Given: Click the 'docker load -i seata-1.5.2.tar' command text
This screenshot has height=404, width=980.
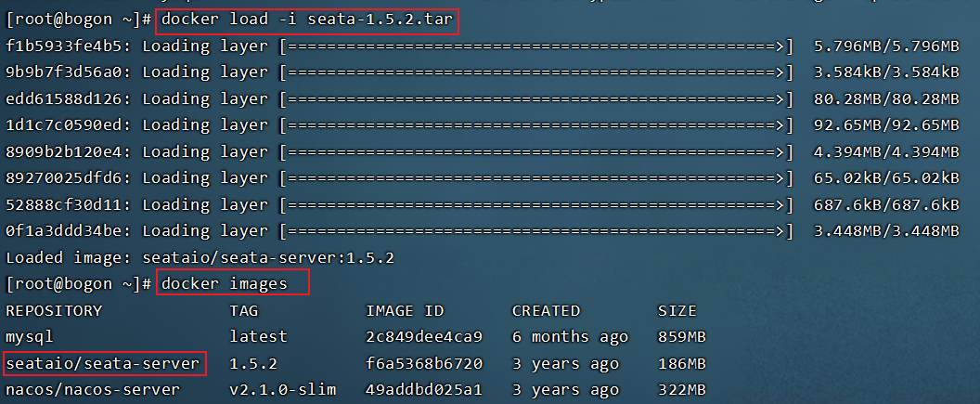Looking at the screenshot, I should click(x=307, y=20).
